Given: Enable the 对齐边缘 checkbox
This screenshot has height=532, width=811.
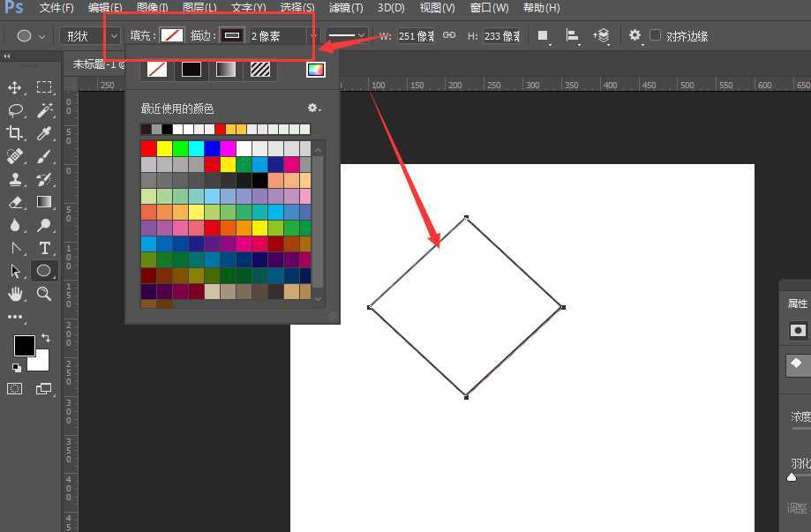Looking at the screenshot, I should coord(655,35).
